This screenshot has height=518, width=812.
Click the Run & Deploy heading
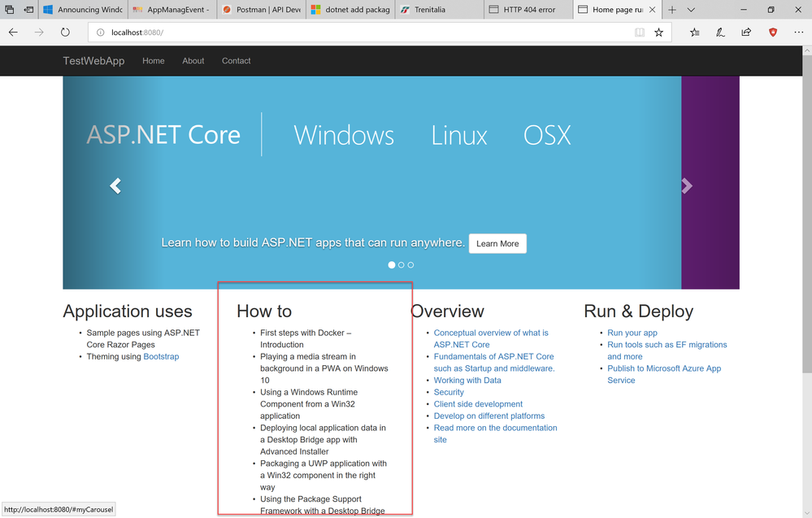tap(639, 311)
